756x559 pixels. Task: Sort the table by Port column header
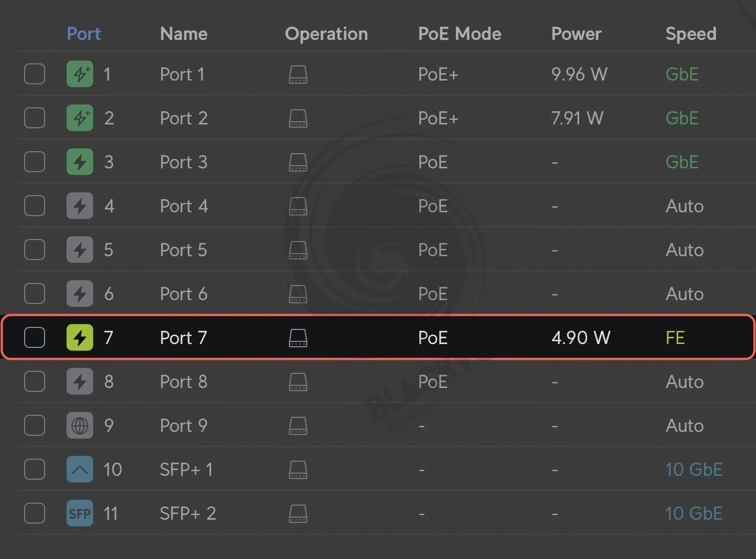(84, 34)
